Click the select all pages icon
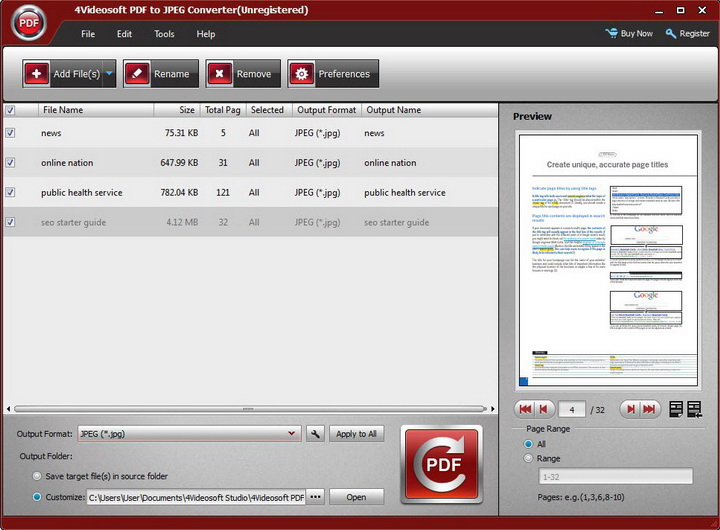The width and height of the screenshot is (720, 530). pyautogui.click(x=694, y=409)
